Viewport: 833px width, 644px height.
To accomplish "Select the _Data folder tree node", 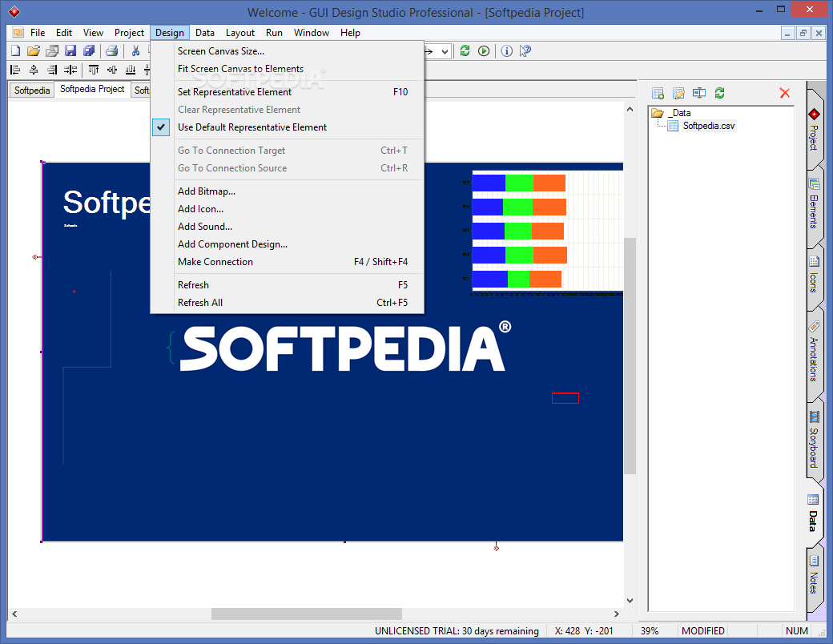I will 681,113.
